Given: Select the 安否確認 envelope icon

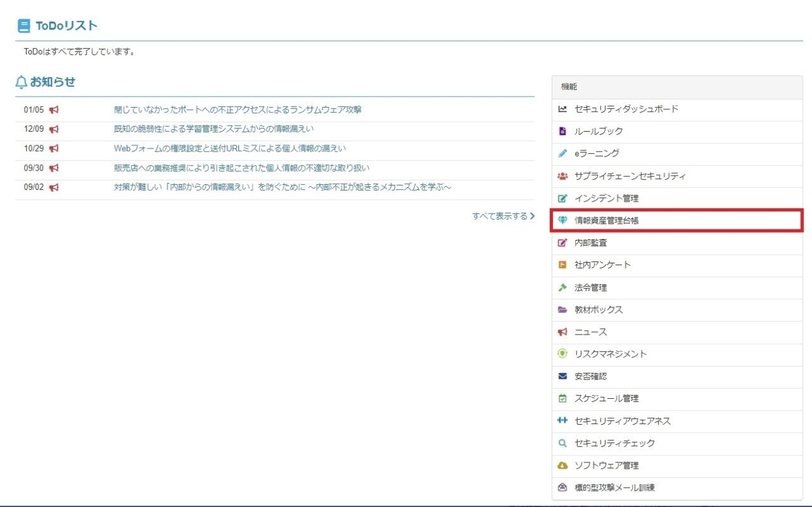Looking at the screenshot, I should coord(562,377).
